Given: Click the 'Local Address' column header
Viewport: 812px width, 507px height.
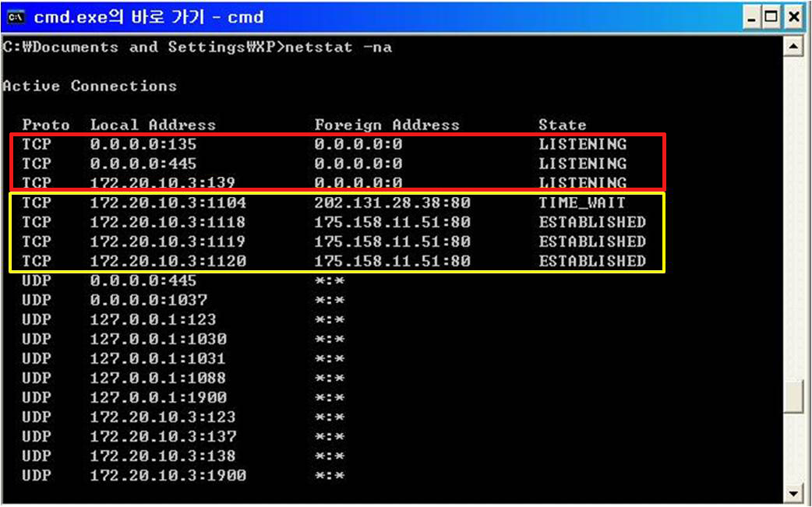Looking at the screenshot, I should click(x=153, y=125).
